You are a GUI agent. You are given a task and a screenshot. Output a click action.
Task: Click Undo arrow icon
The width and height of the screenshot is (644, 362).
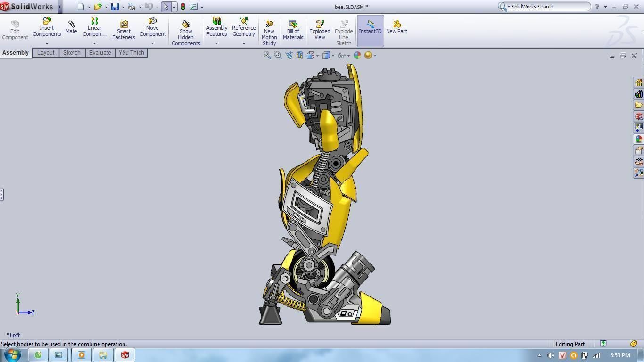pyautogui.click(x=149, y=7)
